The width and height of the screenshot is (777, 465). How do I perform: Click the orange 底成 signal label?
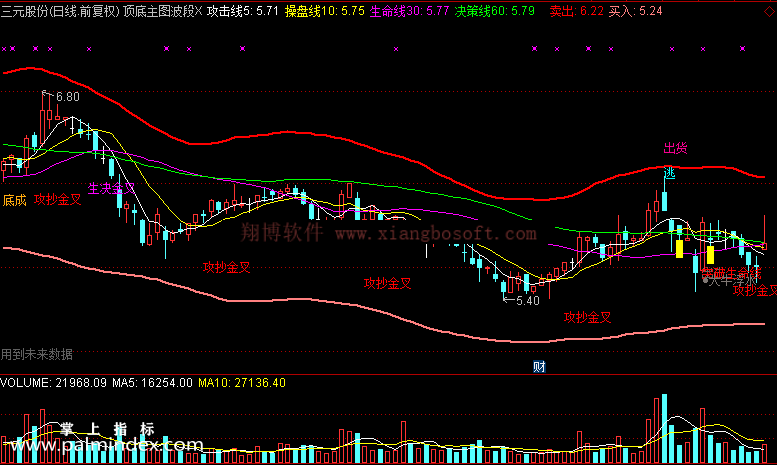[x=14, y=200]
